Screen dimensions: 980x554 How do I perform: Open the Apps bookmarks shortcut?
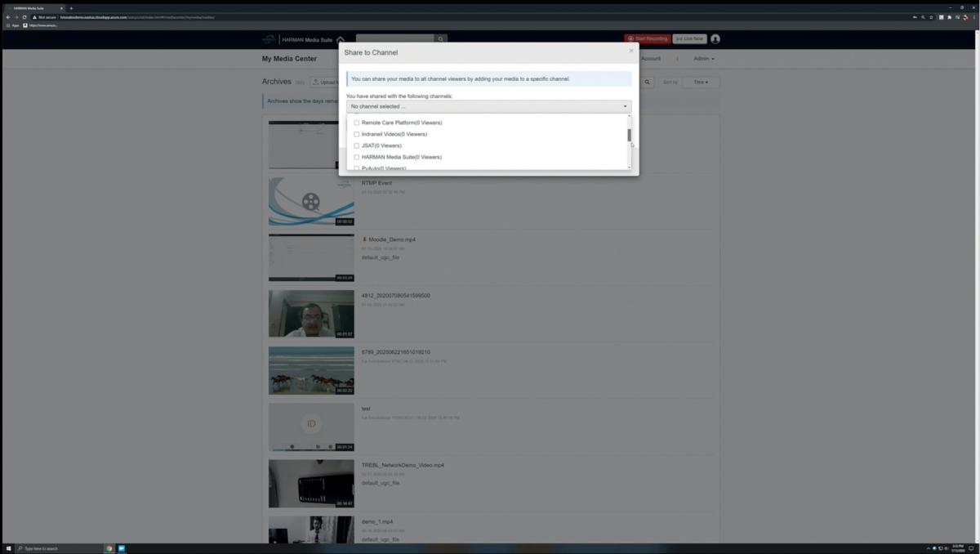point(13,25)
